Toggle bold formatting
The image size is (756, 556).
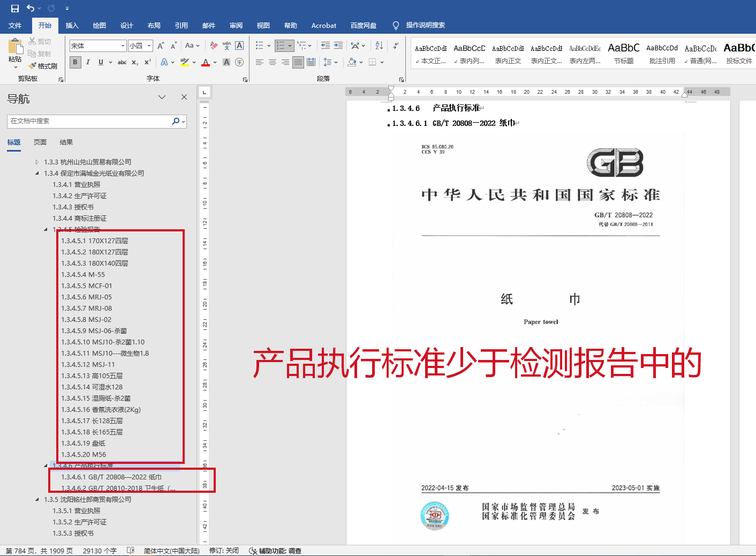point(75,62)
